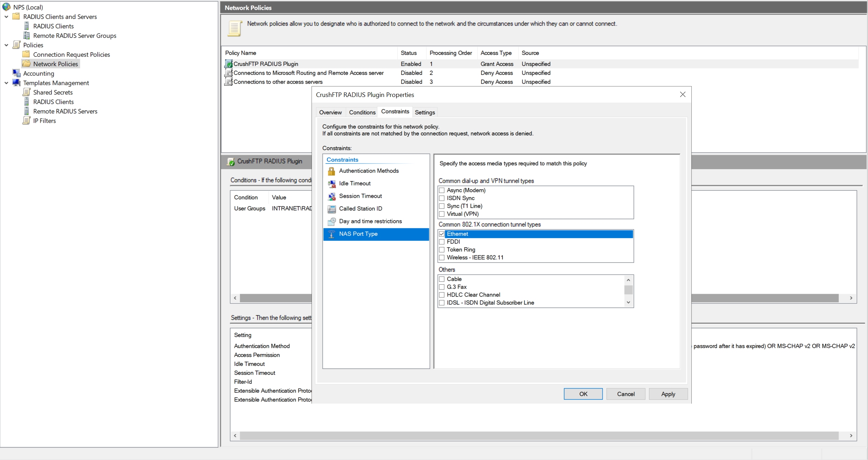868x460 pixels.
Task: Enable the Virtual (VPN) tunnel type
Action: click(442, 214)
